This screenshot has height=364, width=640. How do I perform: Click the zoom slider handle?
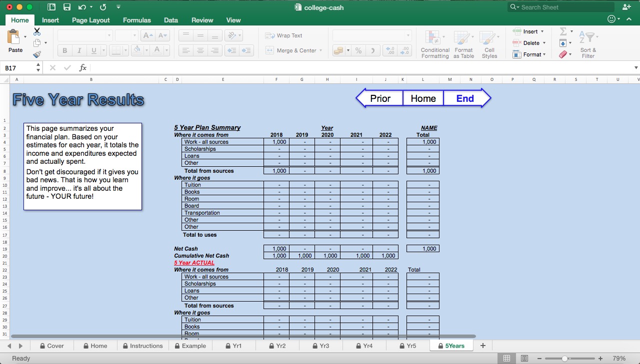[564, 359]
